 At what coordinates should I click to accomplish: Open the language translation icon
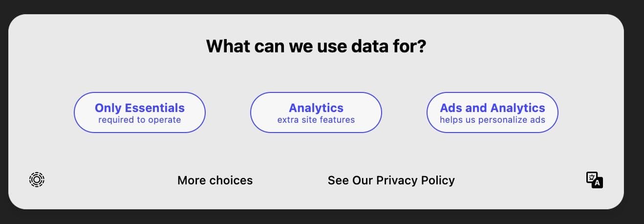(x=594, y=179)
